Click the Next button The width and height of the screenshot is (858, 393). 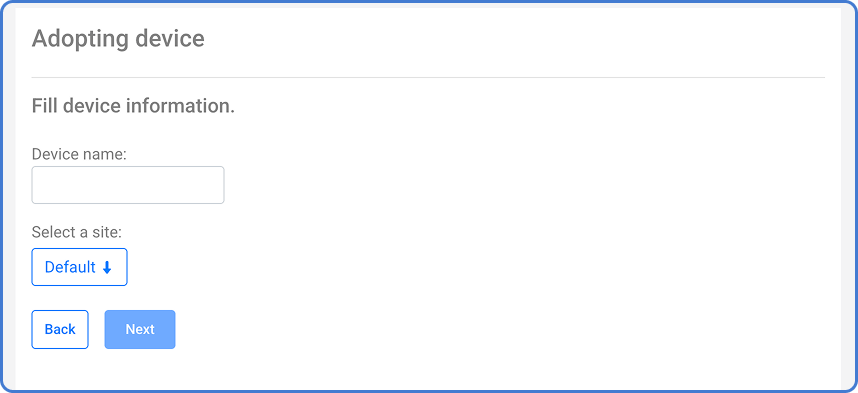[140, 330]
